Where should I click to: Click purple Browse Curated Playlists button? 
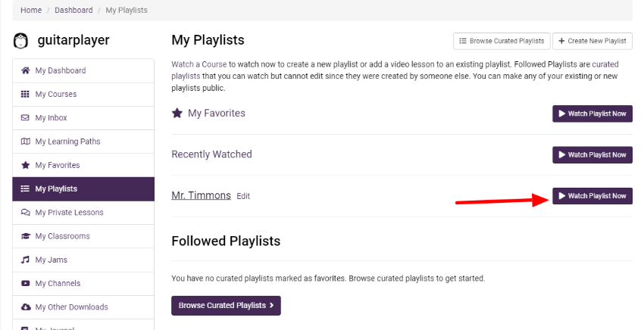pyautogui.click(x=226, y=306)
